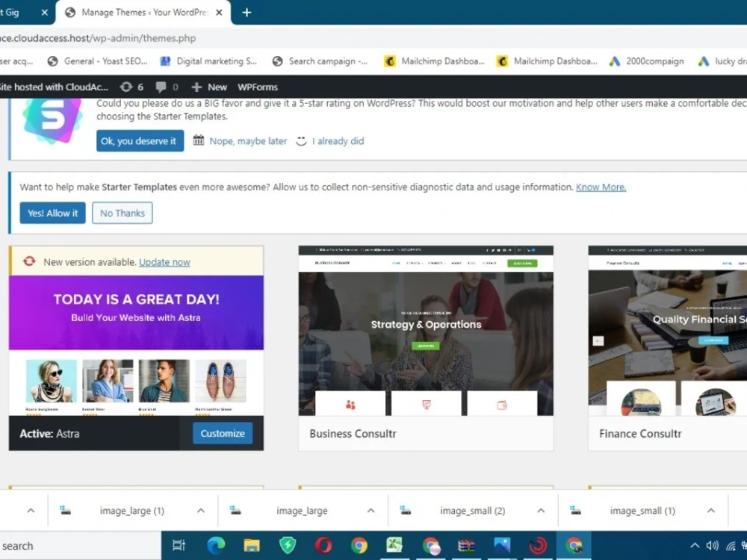Open the volume speaker tray icon
Image resolution: width=747 pixels, height=560 pixels.
coord(712,546)
